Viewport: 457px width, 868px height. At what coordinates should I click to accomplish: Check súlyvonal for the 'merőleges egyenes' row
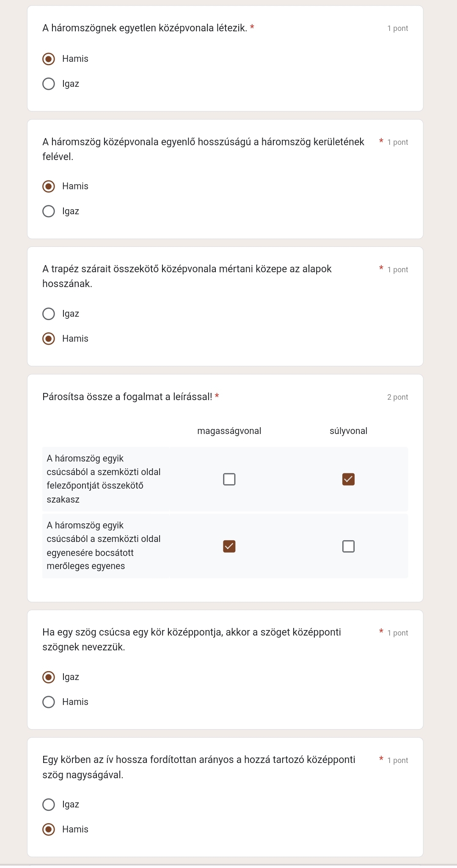pos(348,546)
